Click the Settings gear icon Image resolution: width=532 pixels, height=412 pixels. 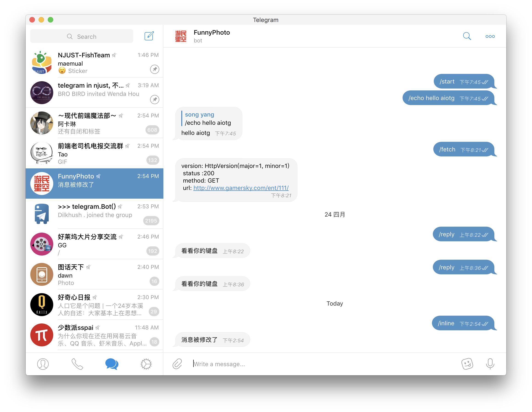146,363
